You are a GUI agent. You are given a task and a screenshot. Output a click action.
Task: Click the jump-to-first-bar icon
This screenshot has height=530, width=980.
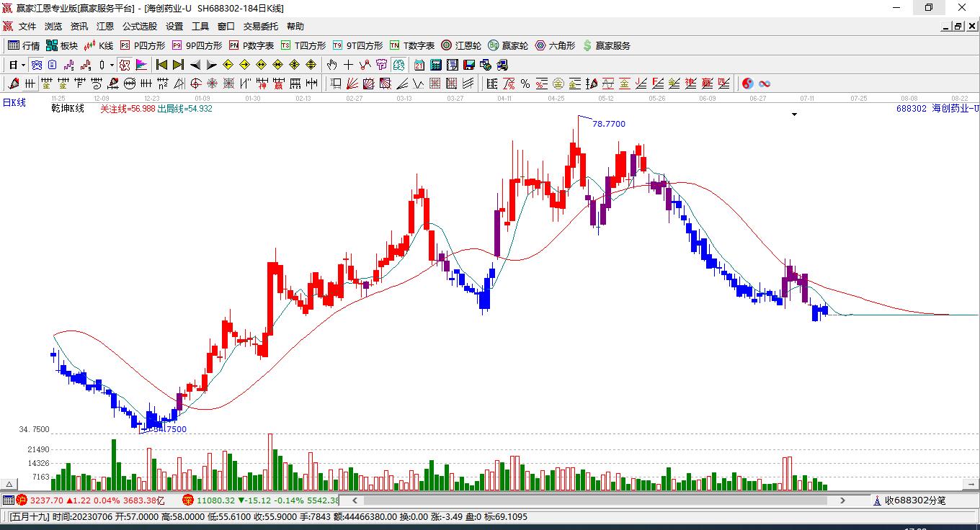(x=161, y=65)
